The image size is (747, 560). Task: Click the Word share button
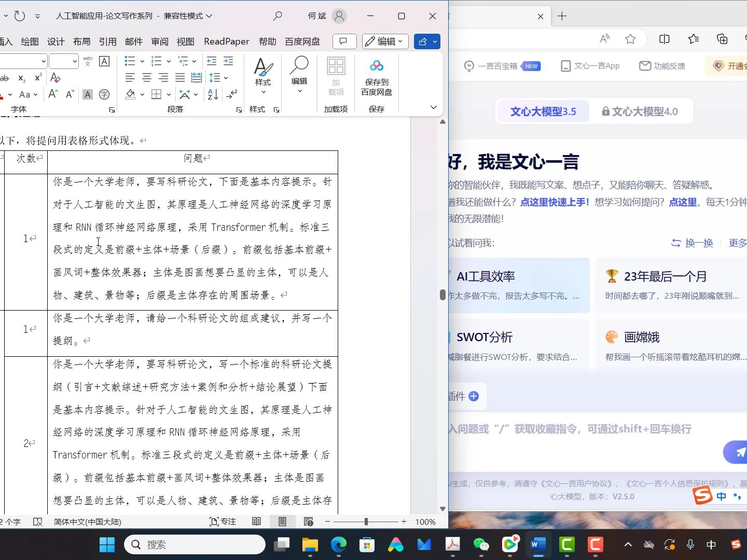pos(423,41)
